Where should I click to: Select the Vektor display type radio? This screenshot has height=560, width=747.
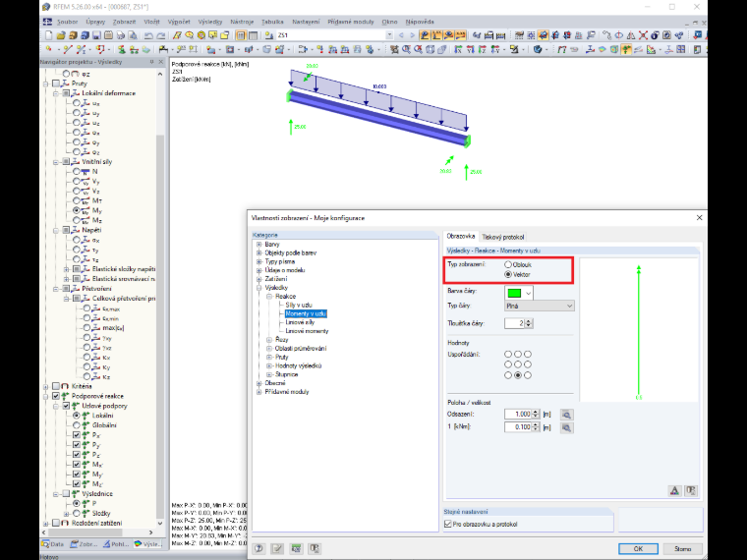coord(508,275)
